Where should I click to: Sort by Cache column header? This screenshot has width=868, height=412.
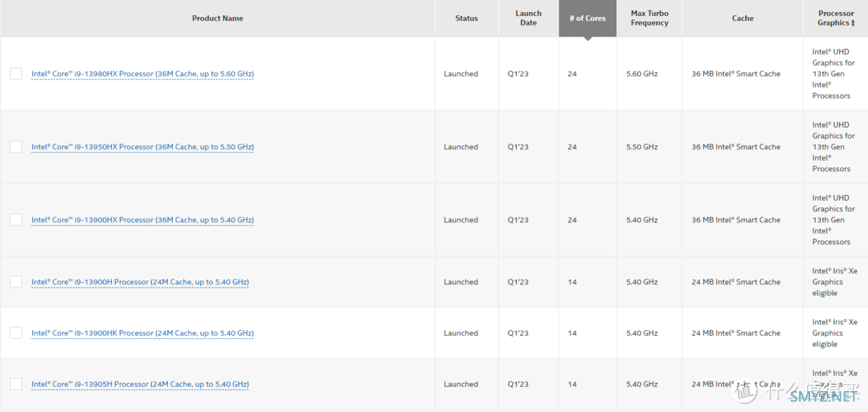tap(743, 18)
